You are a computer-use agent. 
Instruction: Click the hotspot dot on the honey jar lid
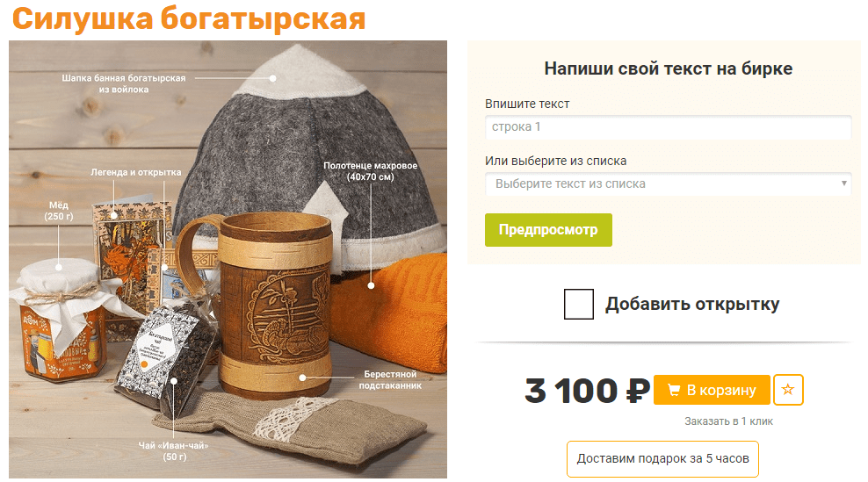59,267
